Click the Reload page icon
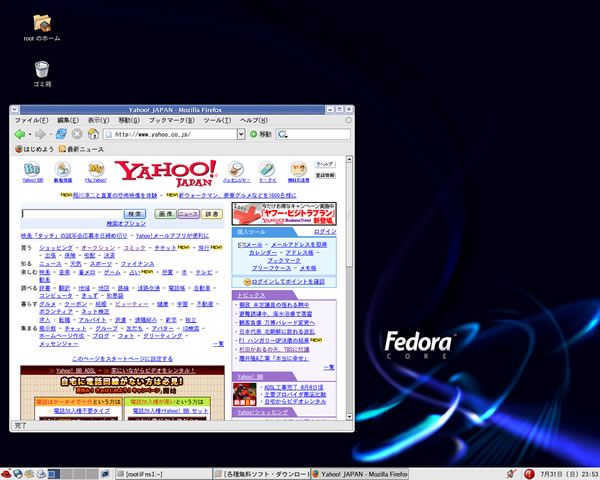The width and height of the screenshot is (600, 480). tap(61, 134)
